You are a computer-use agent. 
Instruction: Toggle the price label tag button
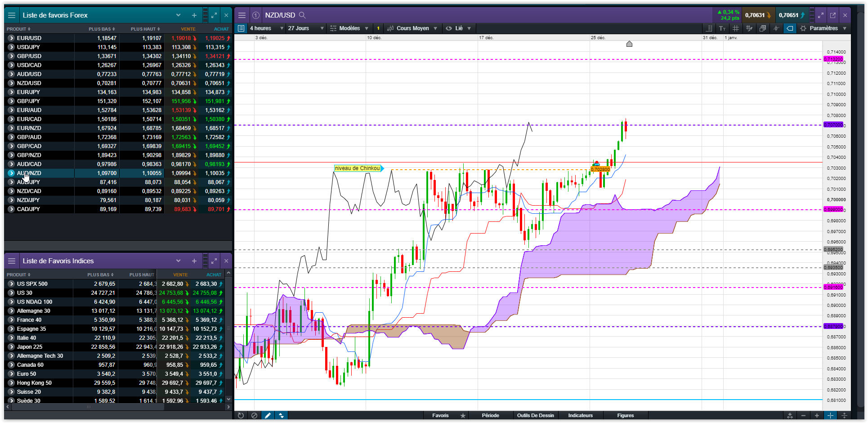pyautogui.click(x=790, y=28)
